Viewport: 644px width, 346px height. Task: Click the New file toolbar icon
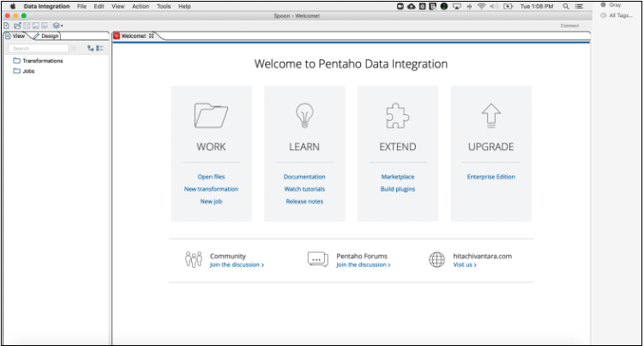coord(7,26)
